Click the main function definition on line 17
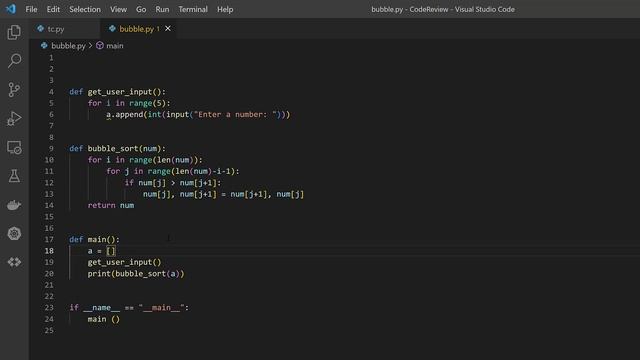The width and height of the screenshot is (640, 360). [97, 240]
